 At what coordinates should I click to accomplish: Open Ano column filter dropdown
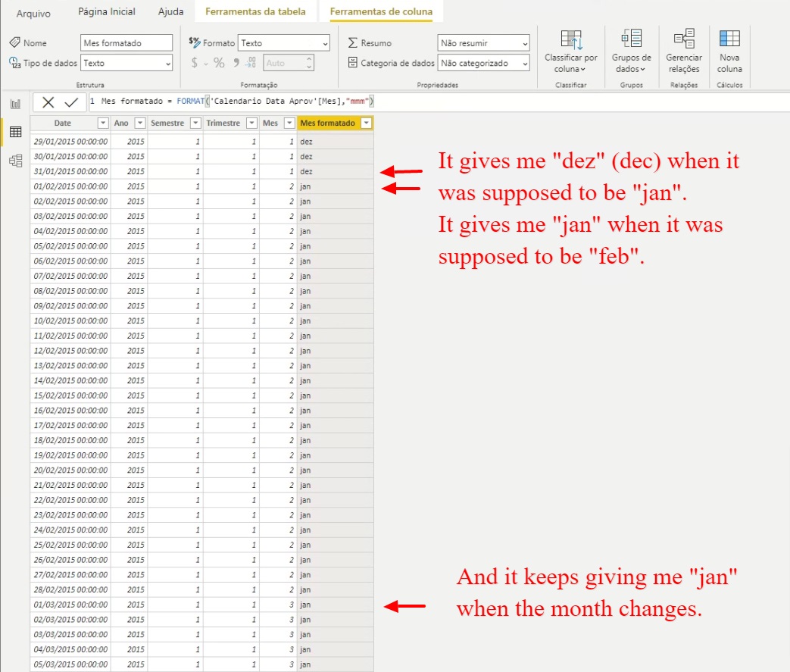click(x=140, y=123)
